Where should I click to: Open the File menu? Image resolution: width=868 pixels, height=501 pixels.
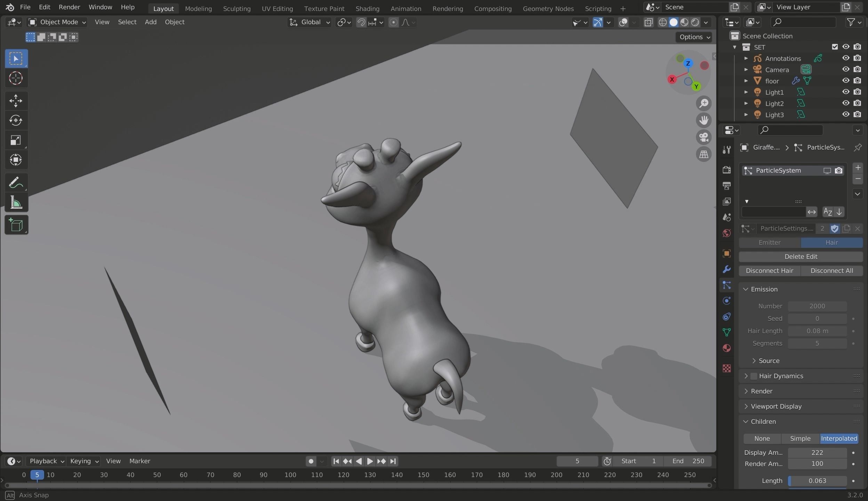tap(25, 7)
